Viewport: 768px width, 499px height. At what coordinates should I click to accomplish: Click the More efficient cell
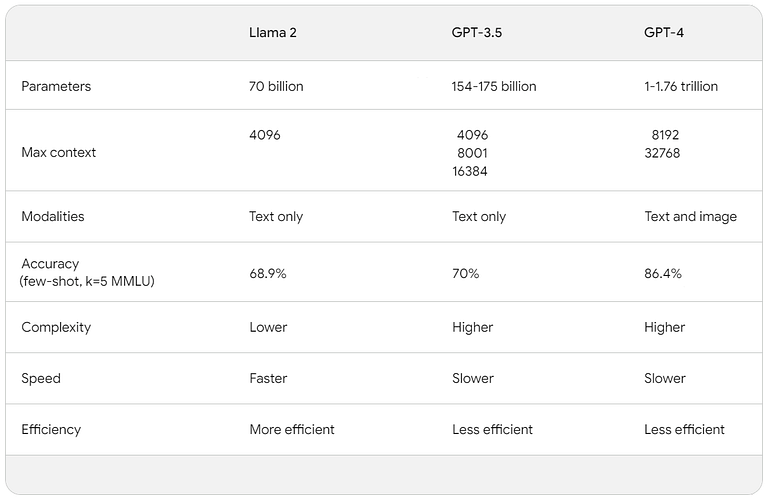tap(292, 429)
